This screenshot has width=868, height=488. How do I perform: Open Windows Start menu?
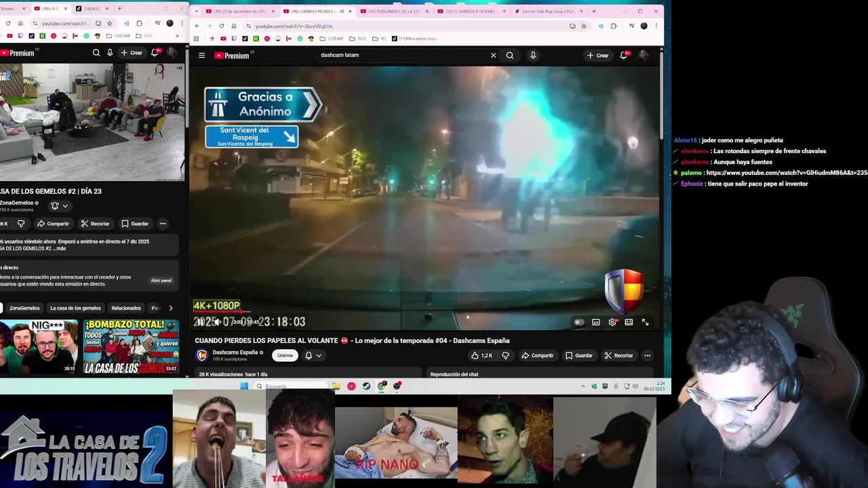pos(244,386)
